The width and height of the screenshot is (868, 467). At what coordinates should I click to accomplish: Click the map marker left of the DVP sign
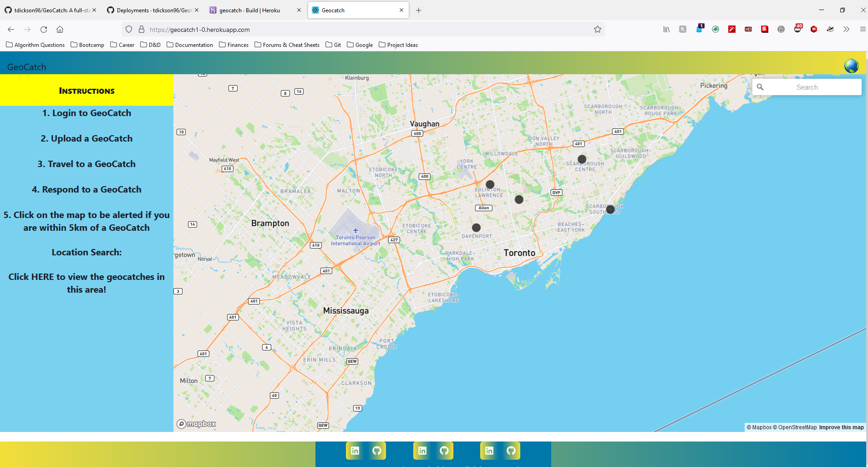tap(519, 199)
